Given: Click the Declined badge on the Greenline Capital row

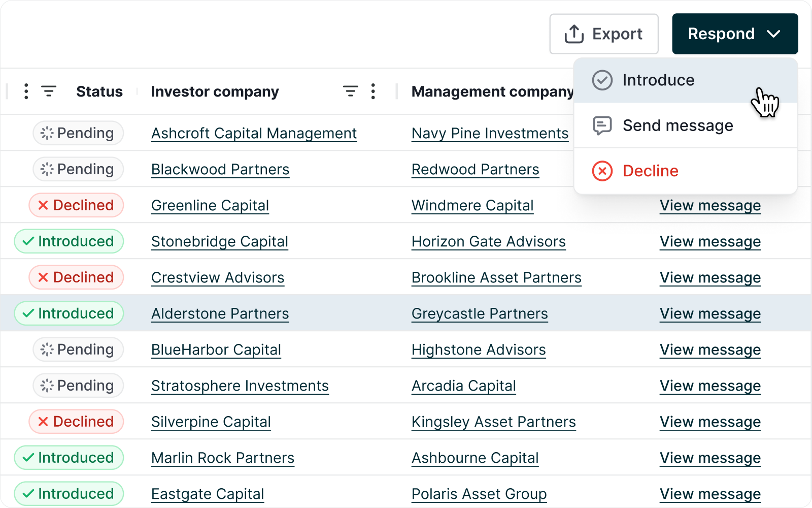Looking at the screenshot, I should pos(76,205).
